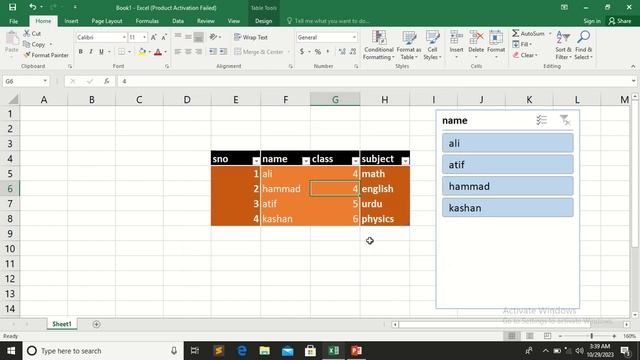640x360 pixels.
Task: Click the Cut scissors command
Action: coord(32,33)
